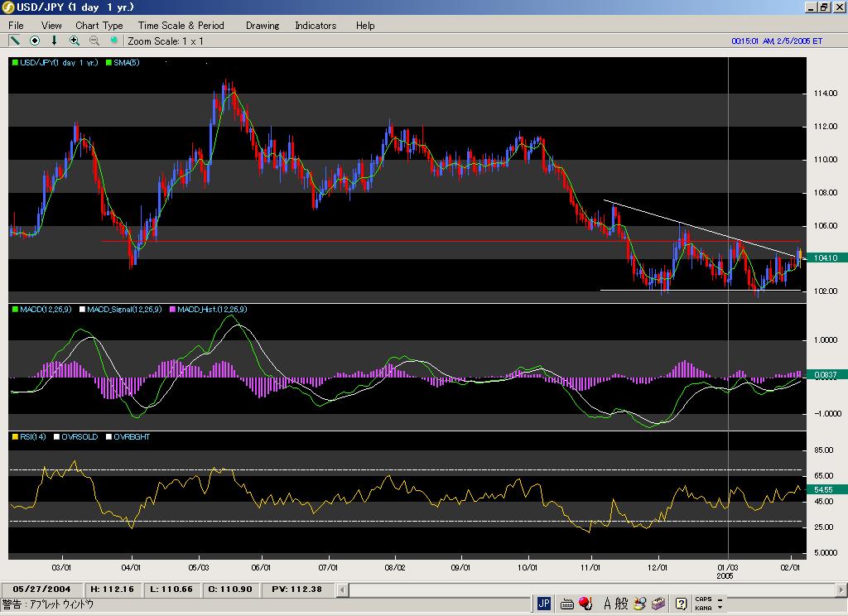Click the 03/01 date axis label

tap(61, 567)
